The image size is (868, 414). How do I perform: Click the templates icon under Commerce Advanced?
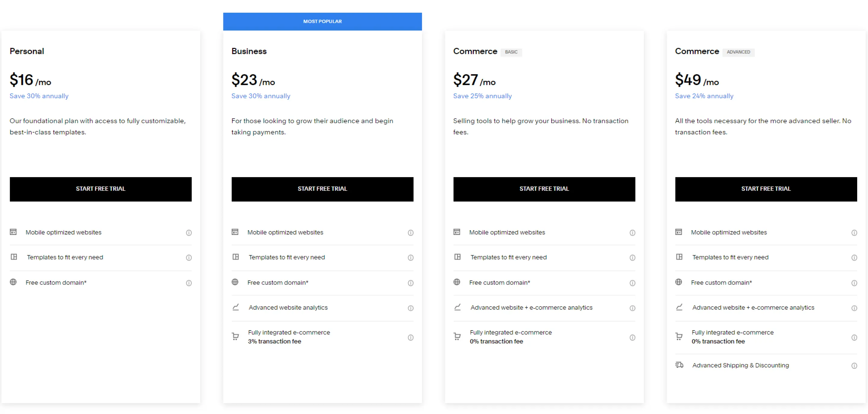pos(679,257)
